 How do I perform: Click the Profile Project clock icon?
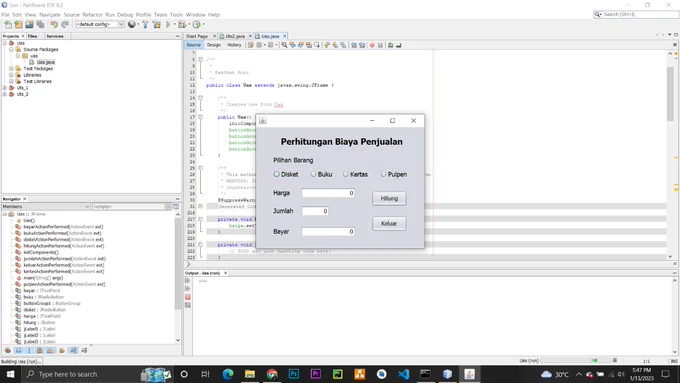[196, 24]
